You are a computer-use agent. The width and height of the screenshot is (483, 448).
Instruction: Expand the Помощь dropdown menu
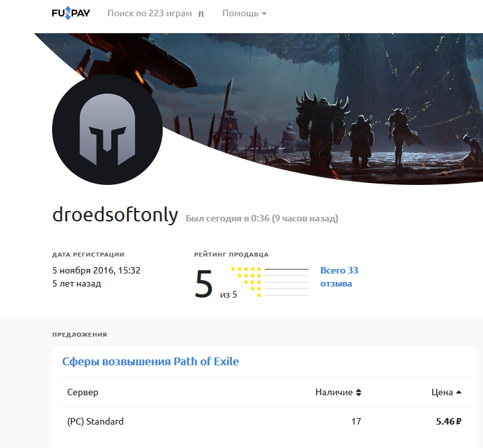244,14
